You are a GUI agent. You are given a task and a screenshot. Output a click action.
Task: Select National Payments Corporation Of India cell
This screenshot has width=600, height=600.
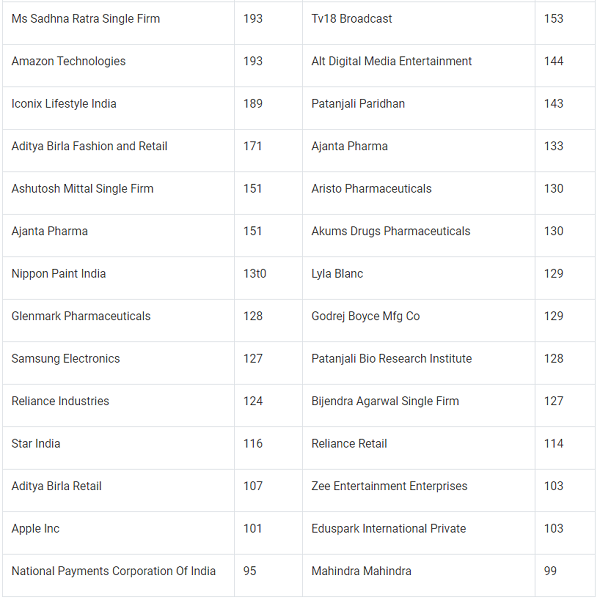point(113,571)
